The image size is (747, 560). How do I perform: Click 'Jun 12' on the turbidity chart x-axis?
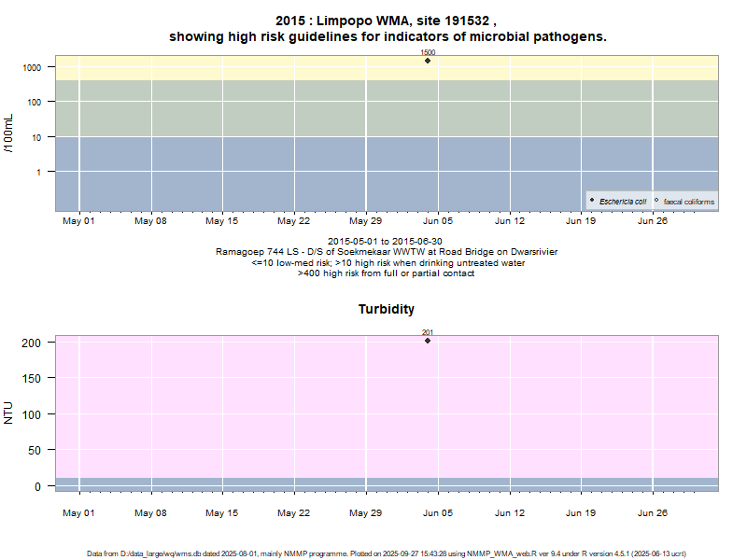(x=509, y=512)
